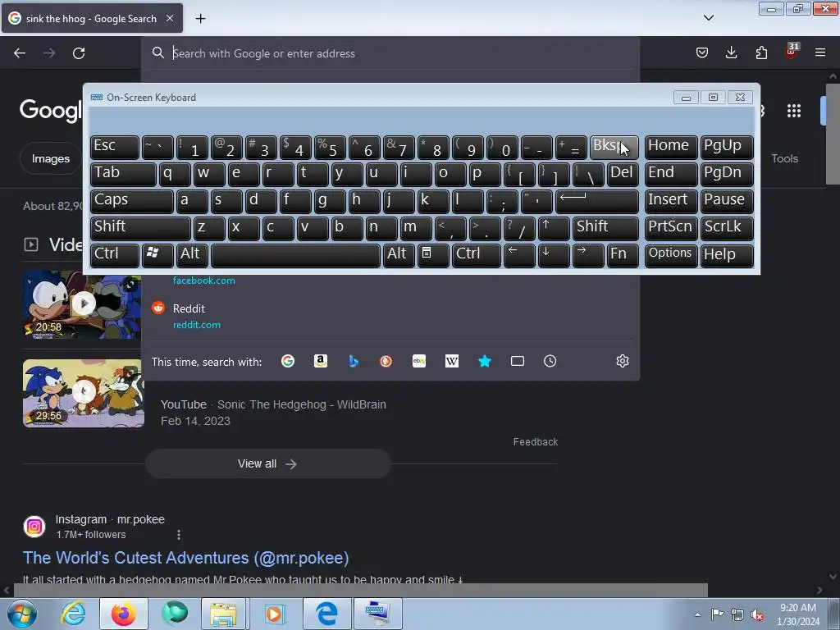Toggle the left Shift key
The width and height of the screenshot is (840, 630).
[x=140, y=228]
